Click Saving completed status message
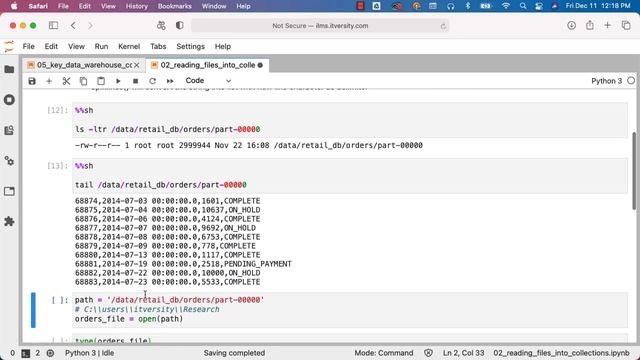640x360 pixels. 234,353
